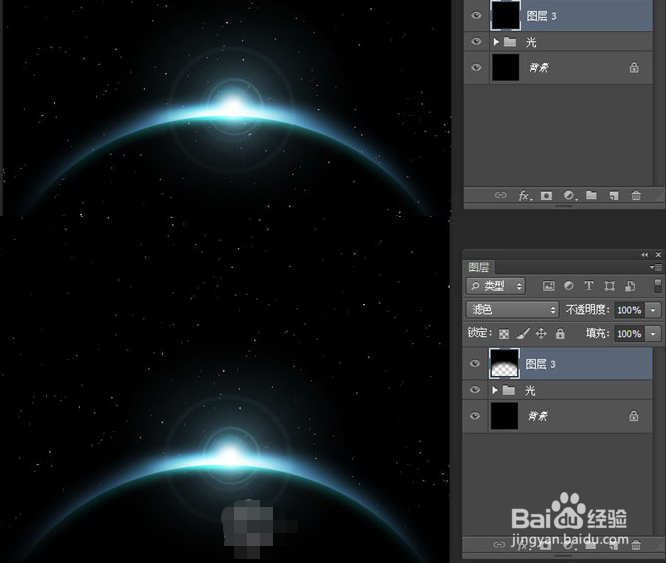Open lower Layers panel flyout menu icon
The width and height of the screenshot is (666, 563).
[x=656, y=267]
